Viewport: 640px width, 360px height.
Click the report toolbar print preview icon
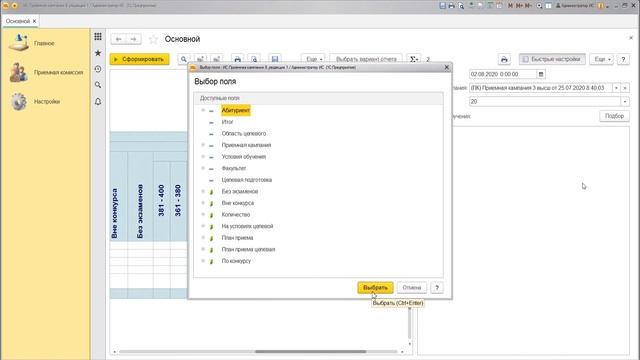click(254, 59)
